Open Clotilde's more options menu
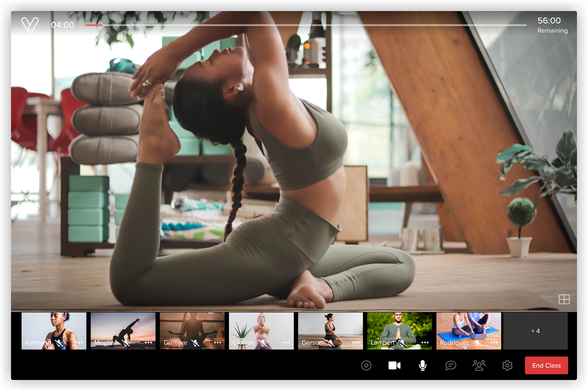 pyautogui.click(x=287, y=342)
